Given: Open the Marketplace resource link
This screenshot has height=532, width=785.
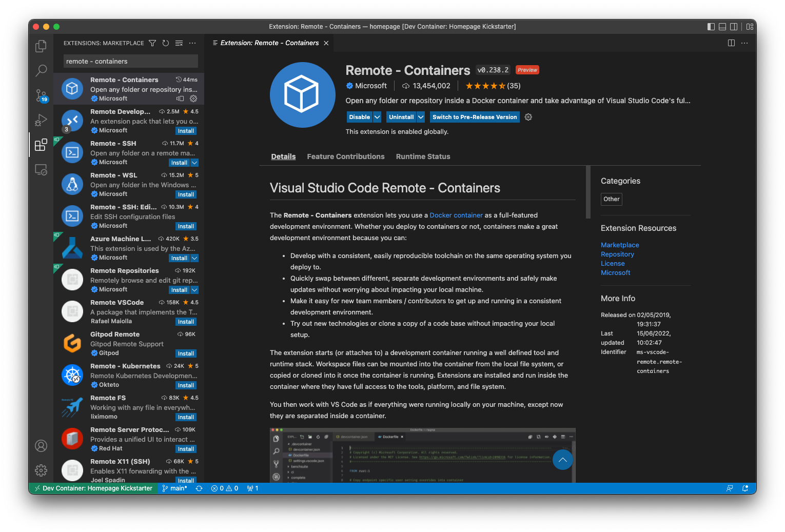Looking at the screenshot, I should pyautogui.click(x=620, y=245).
